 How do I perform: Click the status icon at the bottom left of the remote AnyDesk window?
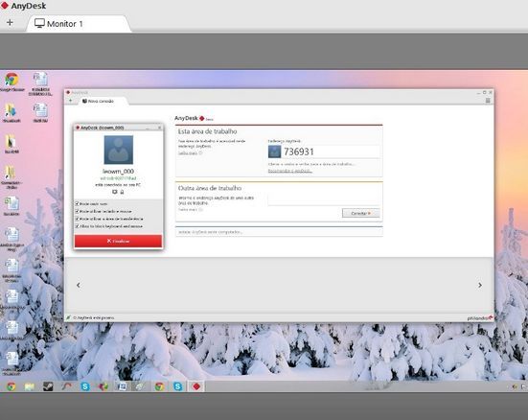68,317
